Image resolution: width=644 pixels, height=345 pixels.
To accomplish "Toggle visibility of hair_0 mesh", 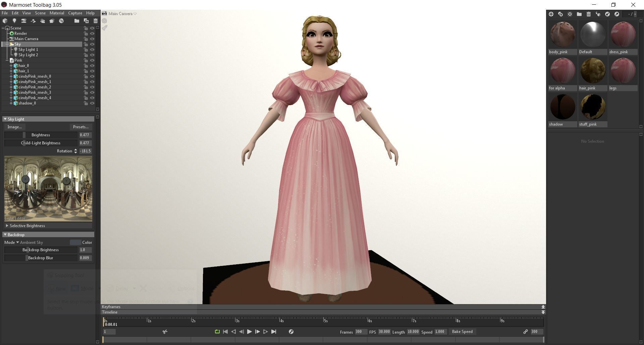I will pyautogui.click(x=92, y=66).
